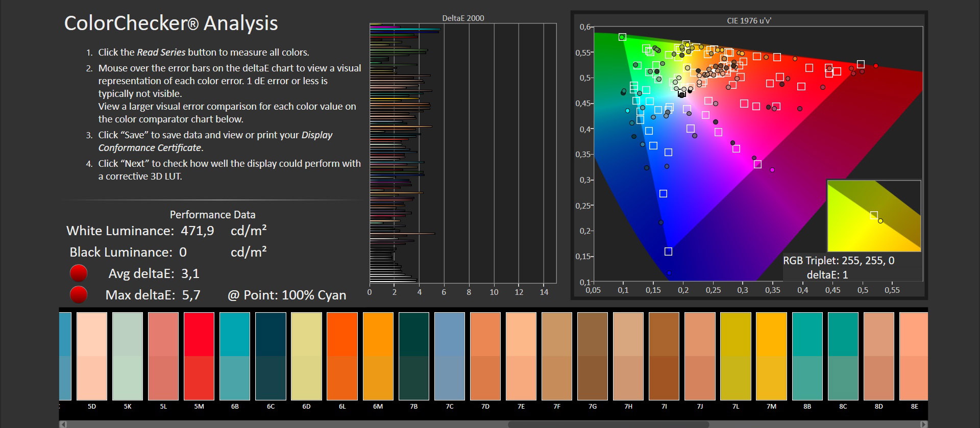Click the White Luminance value 471,9
Image resolution: width=980 pixels, height=428 pixels.
tap(198, 231)
